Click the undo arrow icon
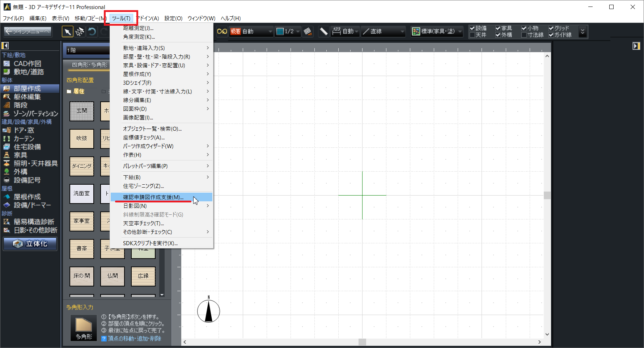This screenshot has width=644, height=348. point(92,32)
